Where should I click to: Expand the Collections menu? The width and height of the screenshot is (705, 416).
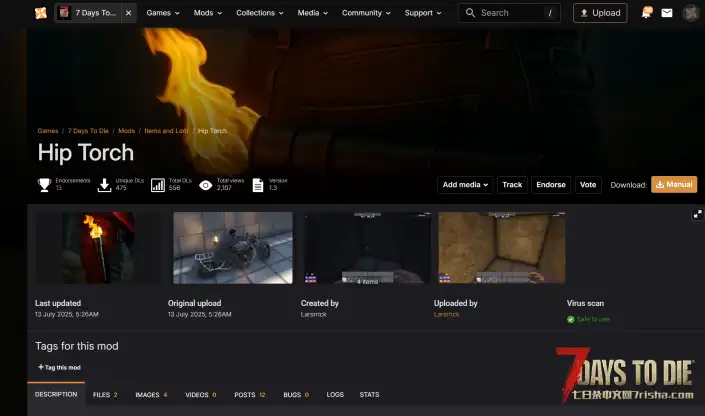click(260, 13)
